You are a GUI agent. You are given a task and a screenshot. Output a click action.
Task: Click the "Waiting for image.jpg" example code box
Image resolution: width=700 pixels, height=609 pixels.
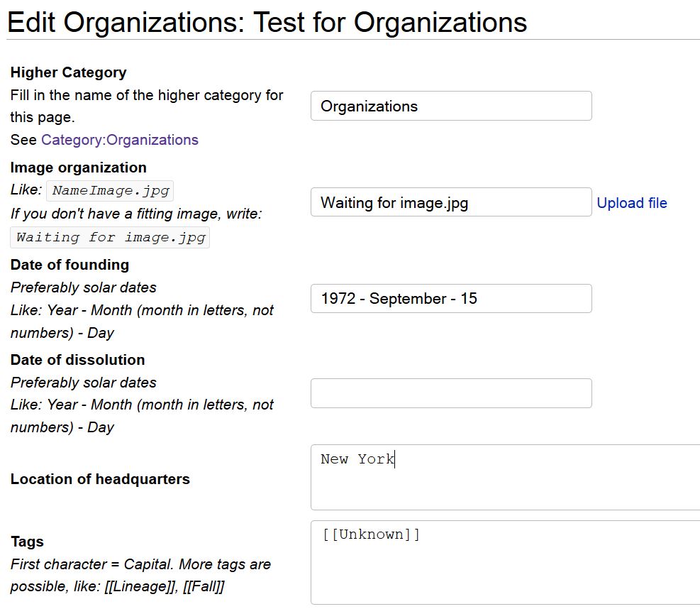pos(110,237)
